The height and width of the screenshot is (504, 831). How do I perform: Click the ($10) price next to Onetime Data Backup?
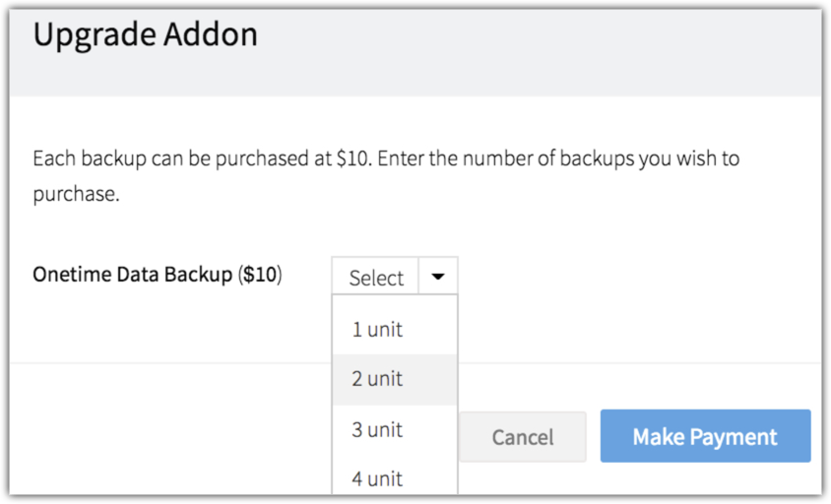click(259, 276)
